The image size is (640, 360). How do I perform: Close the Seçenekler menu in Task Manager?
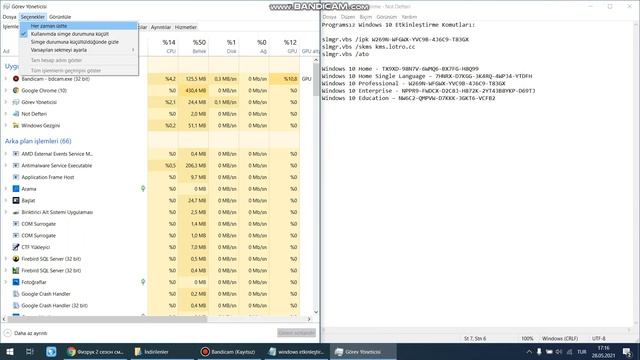[33, 17]
